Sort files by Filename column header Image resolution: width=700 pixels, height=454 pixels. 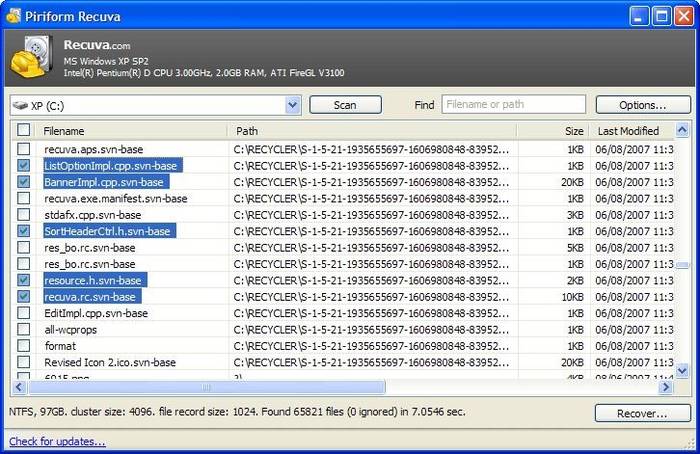tap(130, 131)
